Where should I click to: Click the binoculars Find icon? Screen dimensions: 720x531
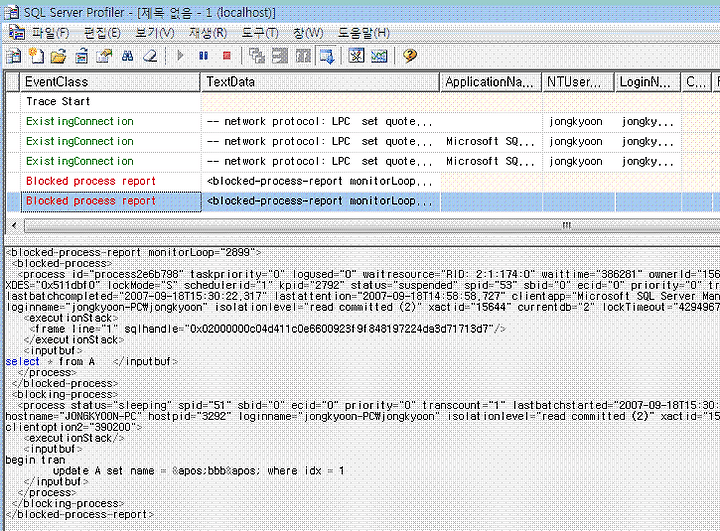(x=127, y=56)
